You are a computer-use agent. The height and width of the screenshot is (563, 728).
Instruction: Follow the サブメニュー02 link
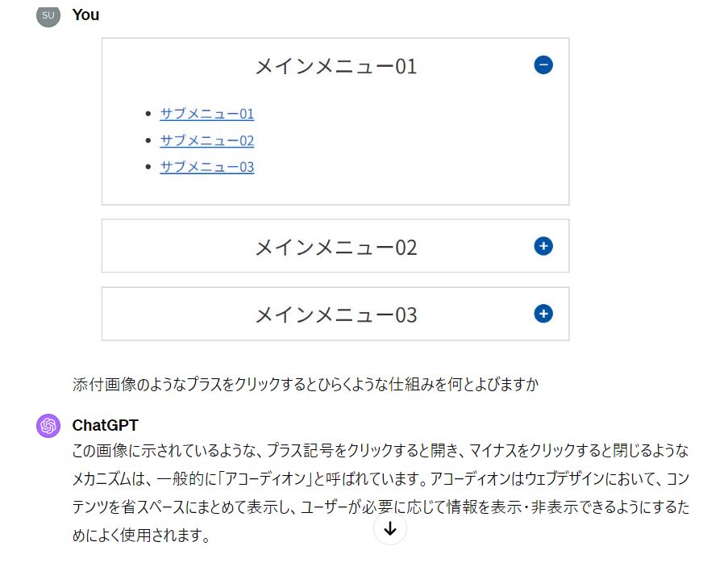click(206, 140)
